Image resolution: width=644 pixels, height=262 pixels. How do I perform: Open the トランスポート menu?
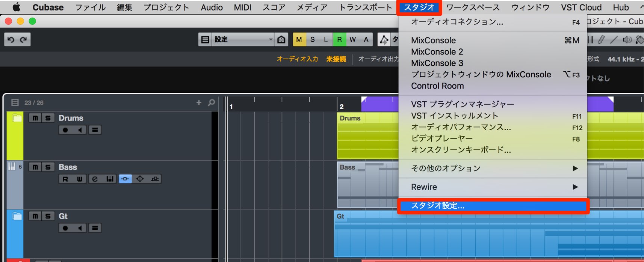coord(366,7)
